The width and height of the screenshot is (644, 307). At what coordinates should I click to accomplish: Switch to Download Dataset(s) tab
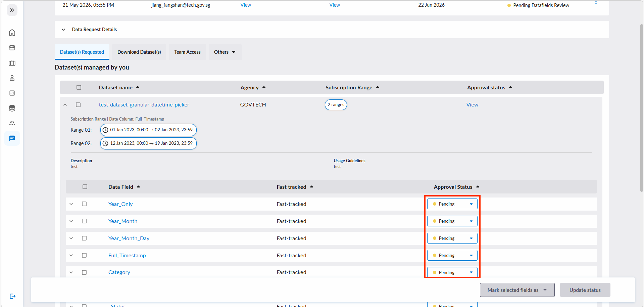[x=139, y=52]
